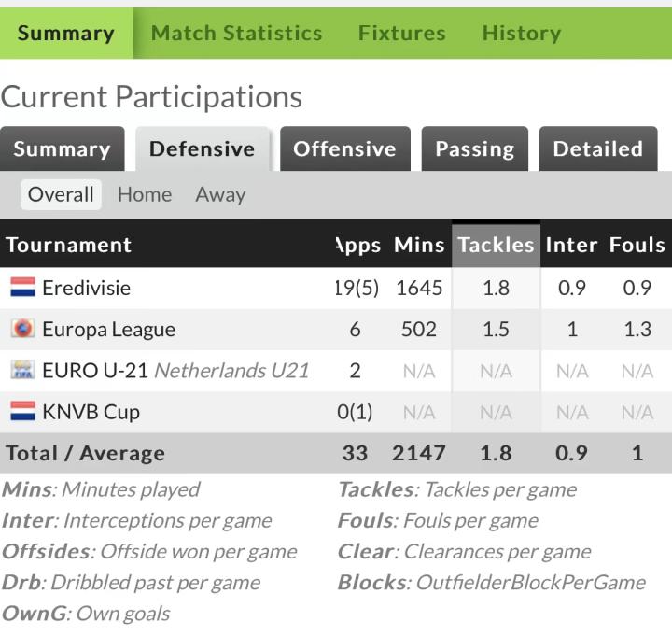Select the dark Summary participations tab
672x636 pixels.
click(x=62, y=149)
